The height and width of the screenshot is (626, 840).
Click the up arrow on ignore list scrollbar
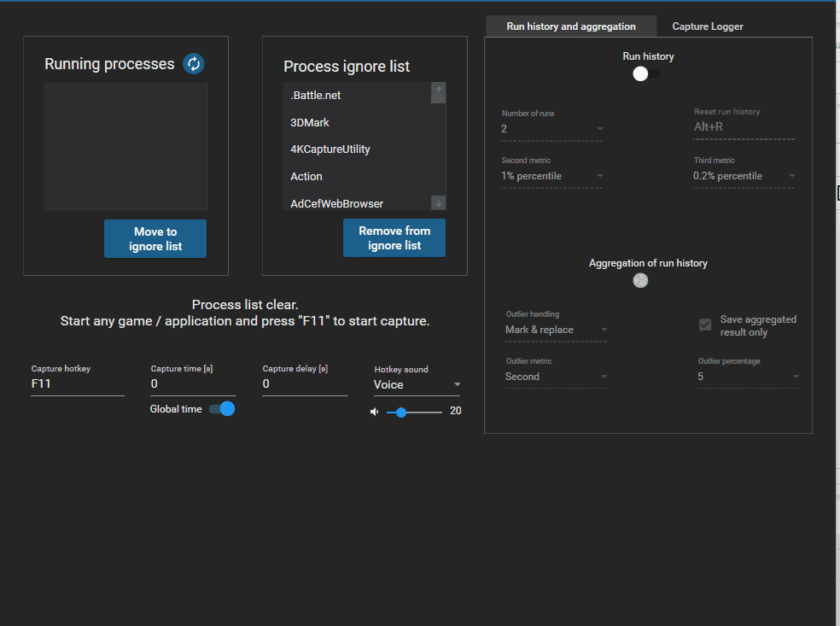(438, 92)
